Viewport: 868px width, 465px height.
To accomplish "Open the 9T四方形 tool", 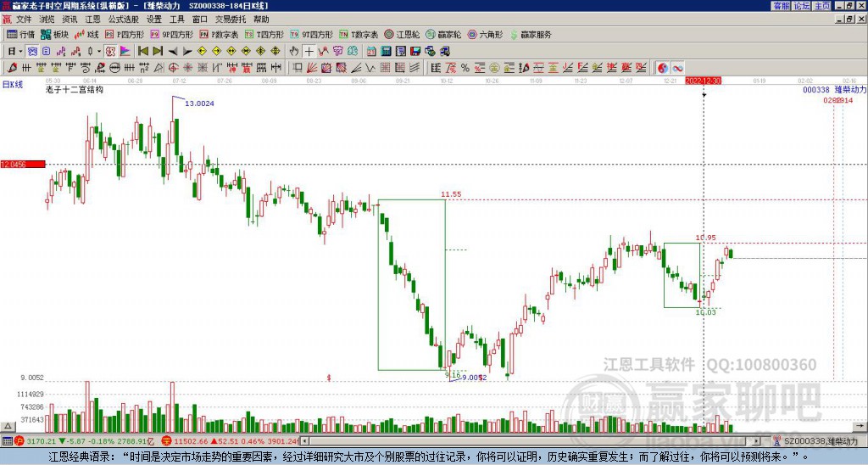I will click(x=312, y=34).
